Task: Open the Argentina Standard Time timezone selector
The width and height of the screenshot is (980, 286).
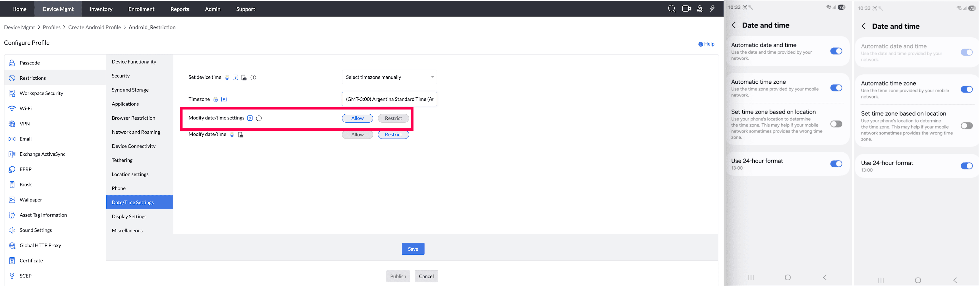Action: [x=389, y=99]
